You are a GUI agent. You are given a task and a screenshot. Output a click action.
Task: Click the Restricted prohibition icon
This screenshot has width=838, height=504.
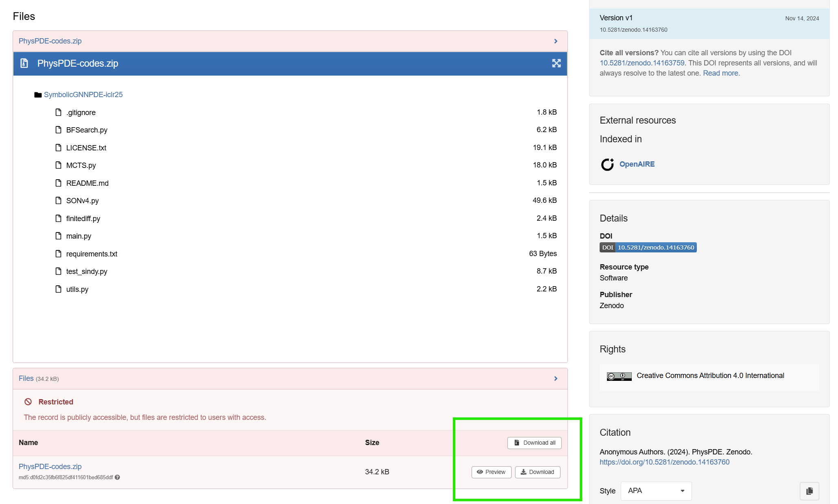(28, 402)
